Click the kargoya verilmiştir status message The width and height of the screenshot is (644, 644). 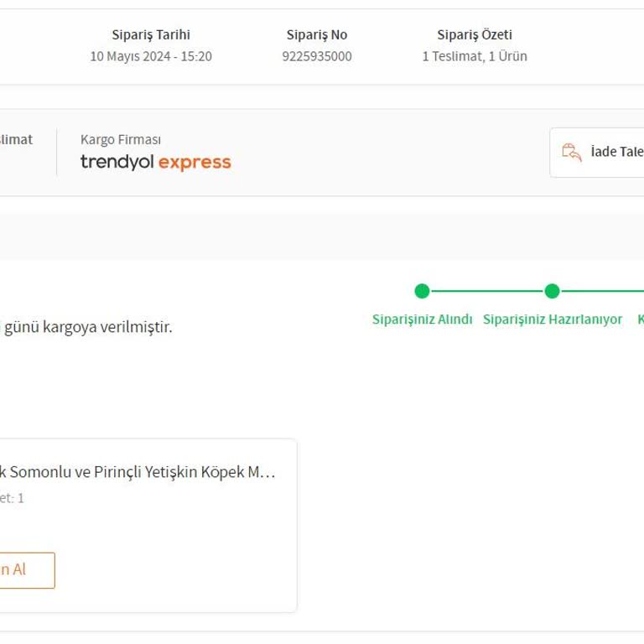coord(86,327)
